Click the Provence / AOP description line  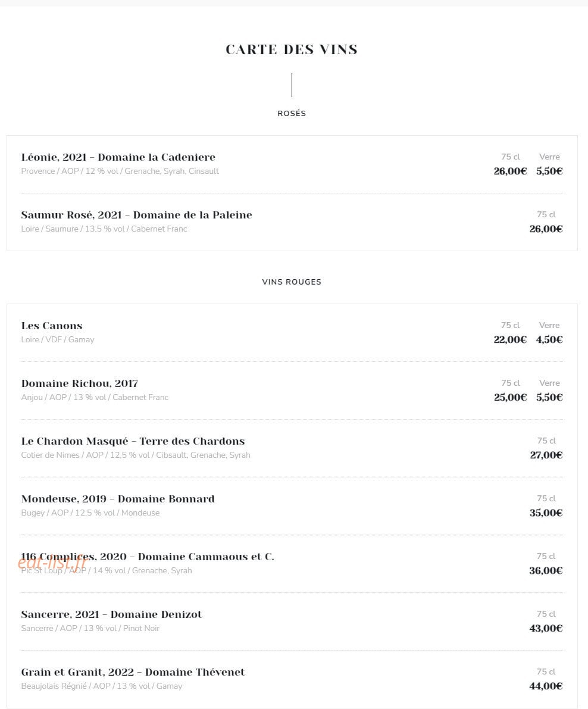tap(120, 171)
